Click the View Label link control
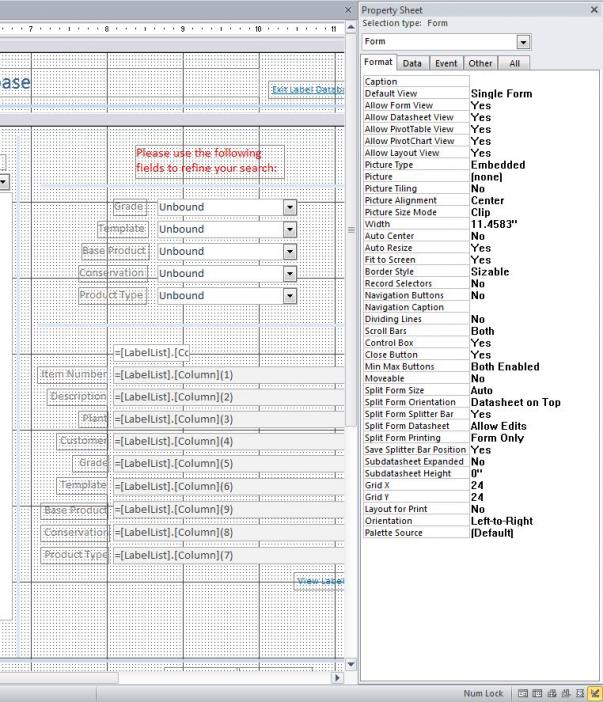 (320, 581)
